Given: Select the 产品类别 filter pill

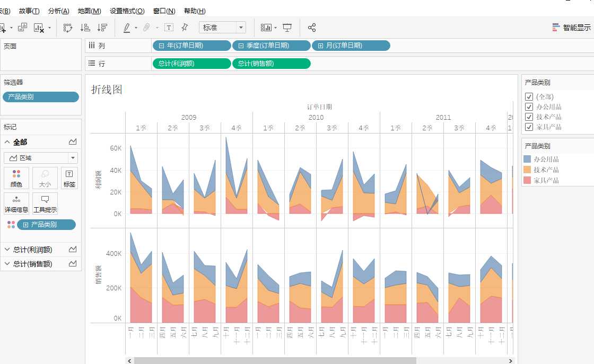Looking at the screenshot, I should [x=41, y=97].
